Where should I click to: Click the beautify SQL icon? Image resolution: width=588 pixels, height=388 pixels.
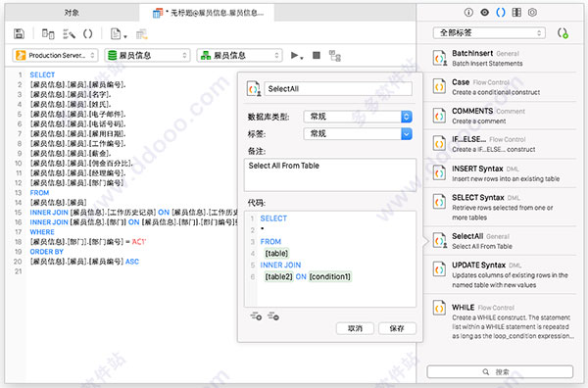69,34
